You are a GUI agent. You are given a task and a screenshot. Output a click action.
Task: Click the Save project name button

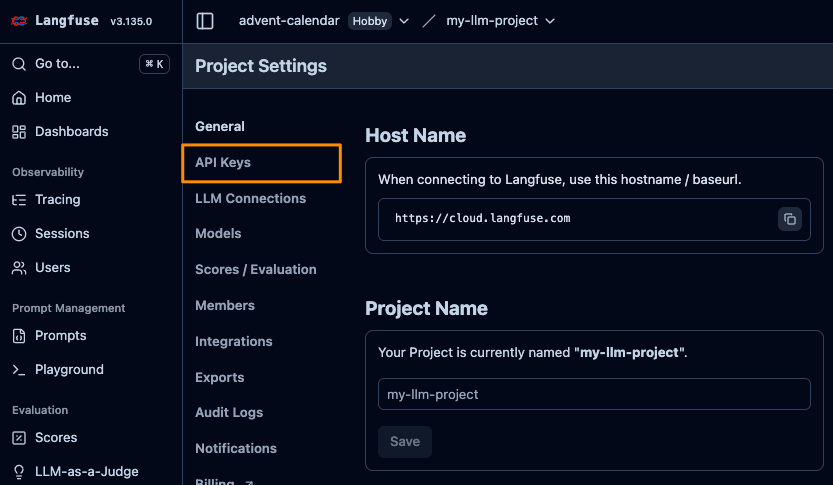[404, 442]
